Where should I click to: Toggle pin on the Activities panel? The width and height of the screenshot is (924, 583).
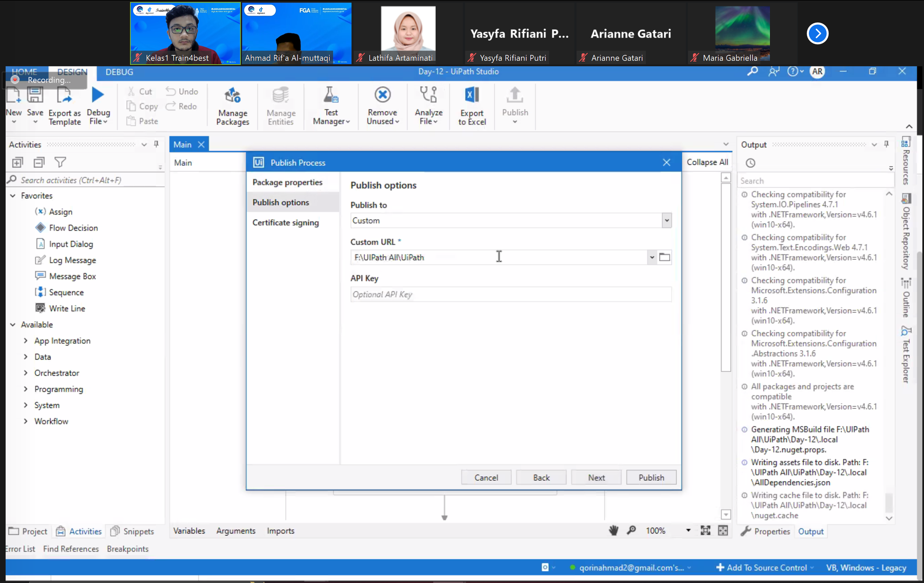tap(156, 144)
